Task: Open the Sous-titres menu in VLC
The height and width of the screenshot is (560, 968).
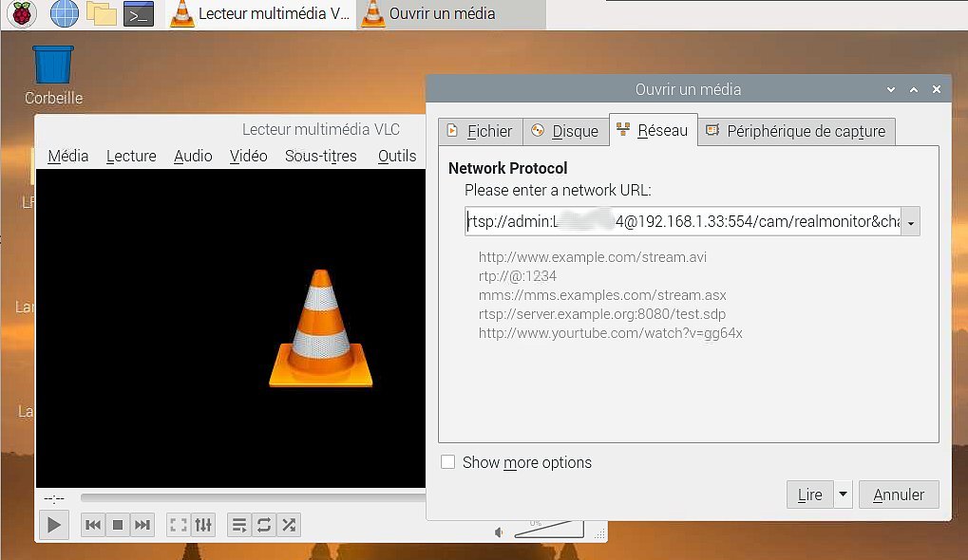Action: (320, 156)
